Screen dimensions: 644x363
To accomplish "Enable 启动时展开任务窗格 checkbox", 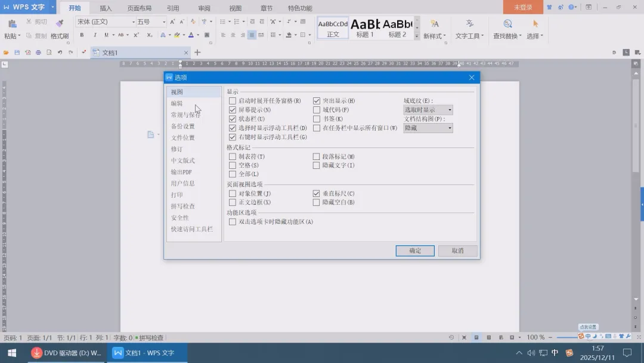I will [233, 101].
